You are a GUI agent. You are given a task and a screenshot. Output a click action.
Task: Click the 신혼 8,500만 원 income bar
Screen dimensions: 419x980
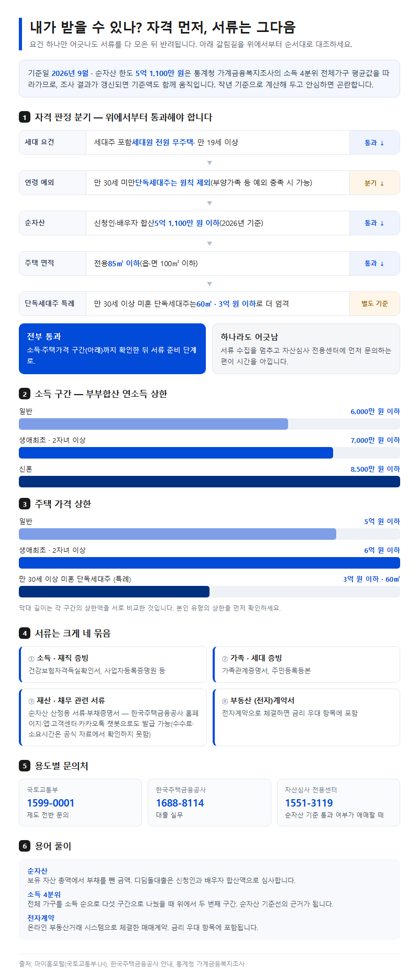coord(210,482)
